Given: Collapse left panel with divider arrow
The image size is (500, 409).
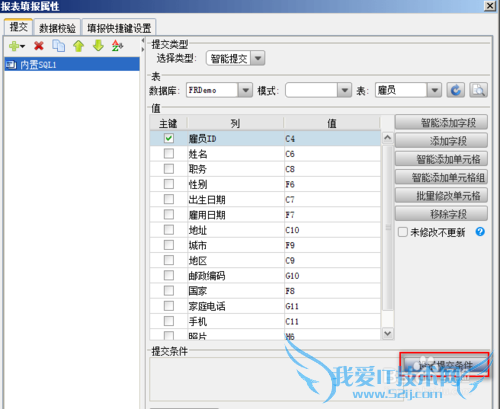Looking at the screenshot, I should tap(143, 41).
